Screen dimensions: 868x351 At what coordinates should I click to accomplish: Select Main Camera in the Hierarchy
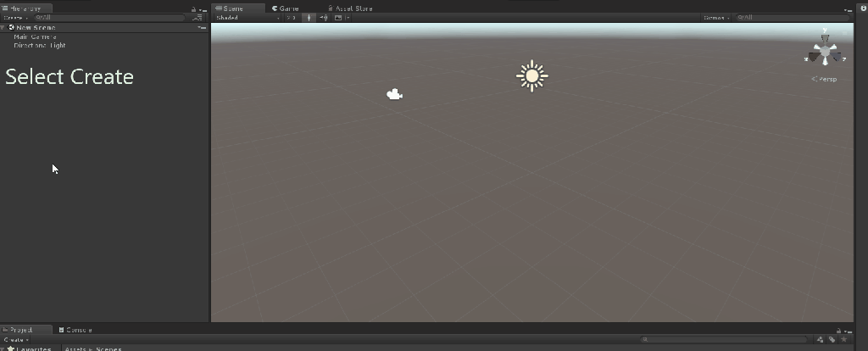point(35,36)
